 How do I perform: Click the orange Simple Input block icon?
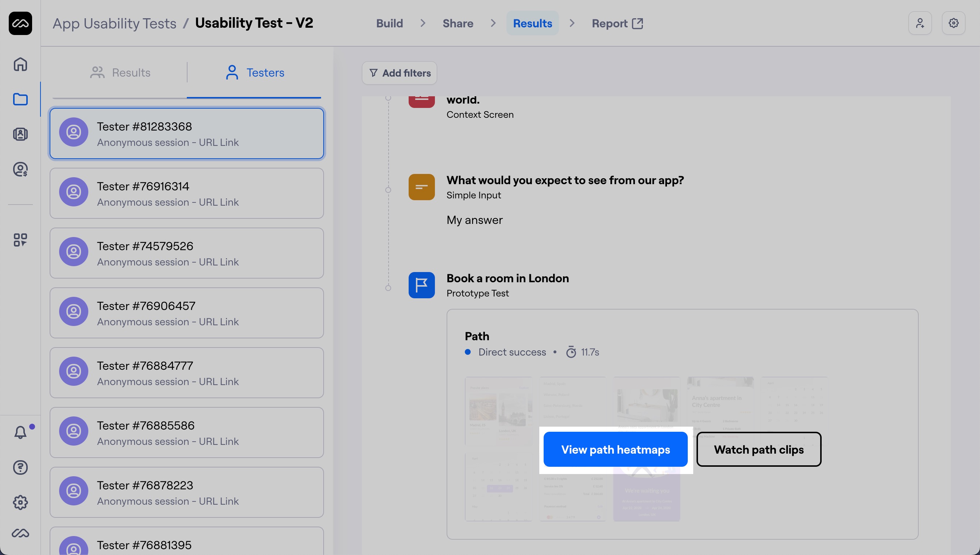[421, 187]
